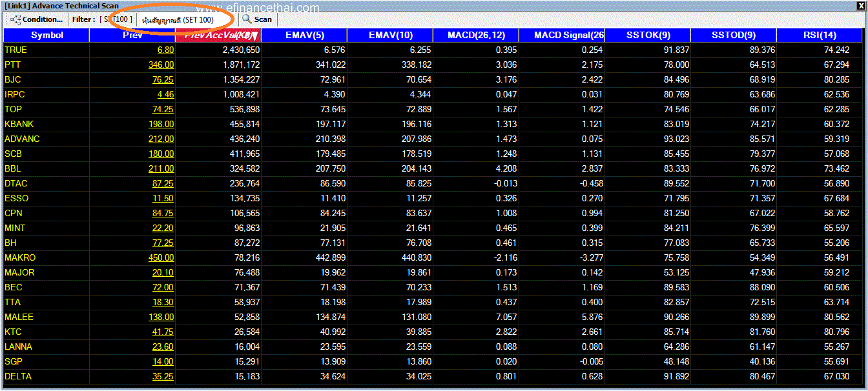Image resolution: width=868 pixels, height=391 pixels.
Task: Click the 341.022 EMAV(5) value
Action: click(x=330, y=65)
